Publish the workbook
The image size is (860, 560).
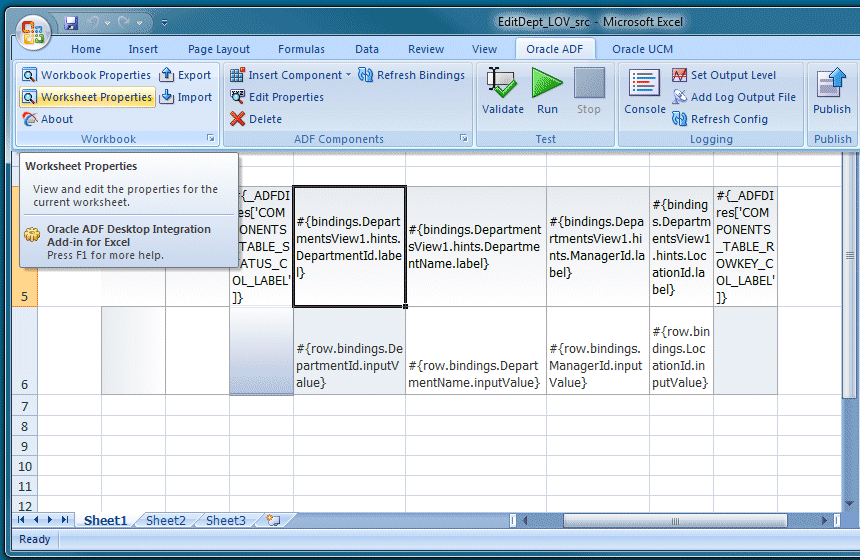tap(831, 91)
